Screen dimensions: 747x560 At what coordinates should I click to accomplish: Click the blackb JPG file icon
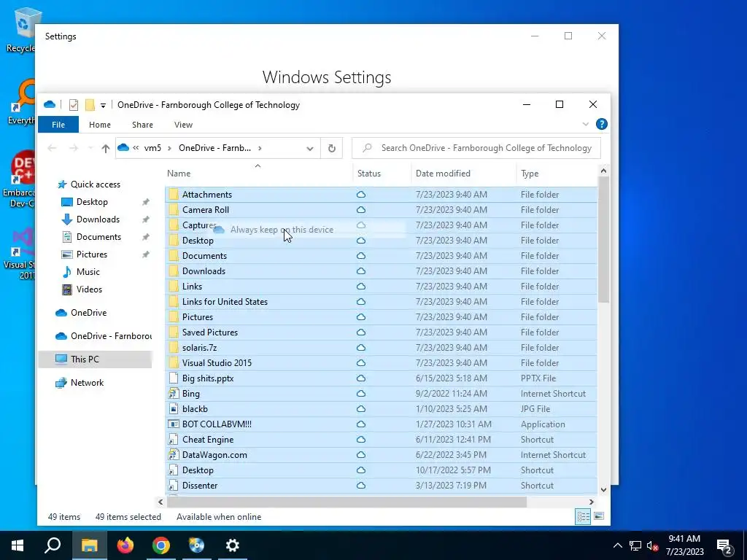coord(174,409)
